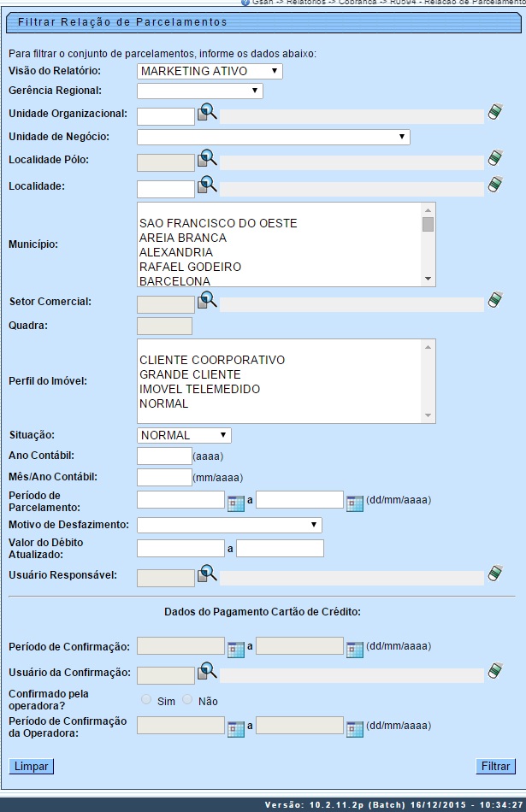Open calendar for Período de Confirmação start date
Image resolution: width=526 pixels, height=812 pixels.
click(236, 650)
